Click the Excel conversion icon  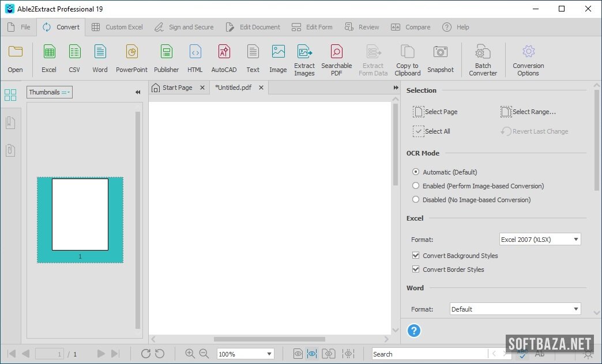click(x=49, y=59)
